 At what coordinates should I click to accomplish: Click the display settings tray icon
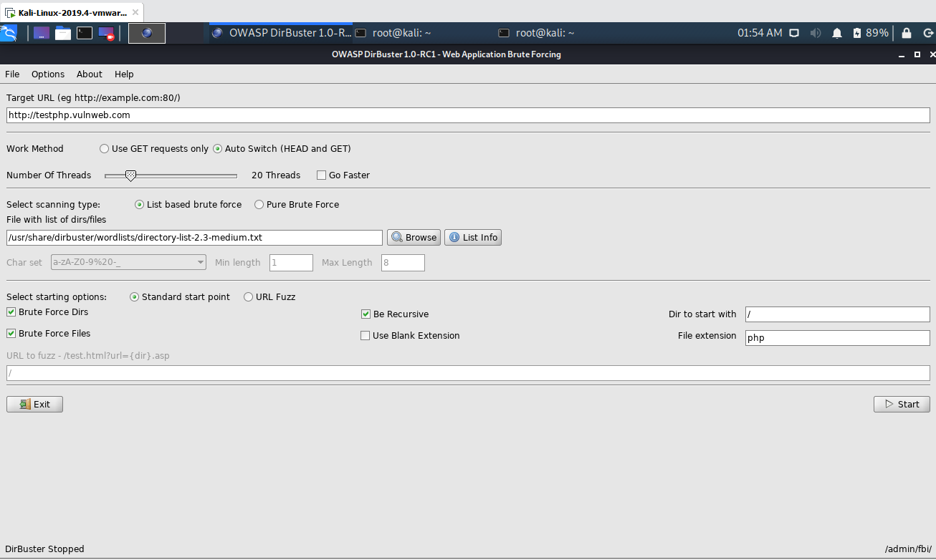(x=794, y=33)
